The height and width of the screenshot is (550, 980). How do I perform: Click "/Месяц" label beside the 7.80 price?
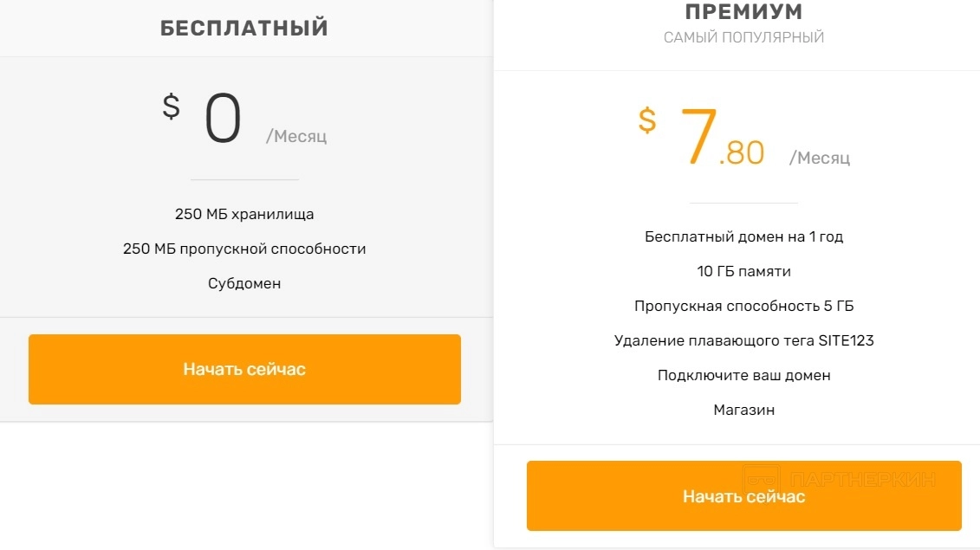820,158
